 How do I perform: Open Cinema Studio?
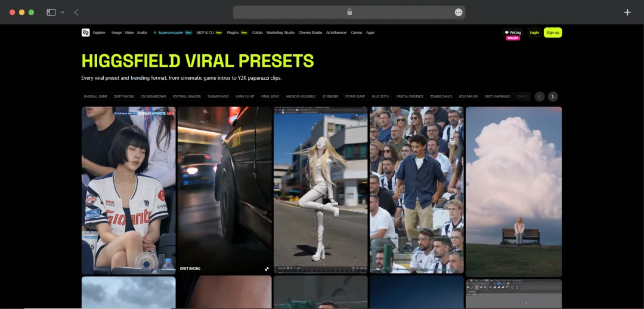(310, 32)
